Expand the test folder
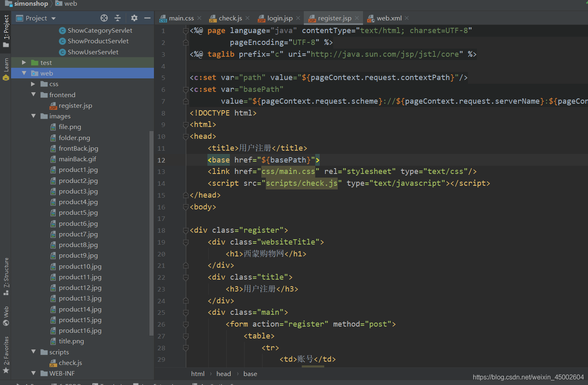 click(24, 62)
